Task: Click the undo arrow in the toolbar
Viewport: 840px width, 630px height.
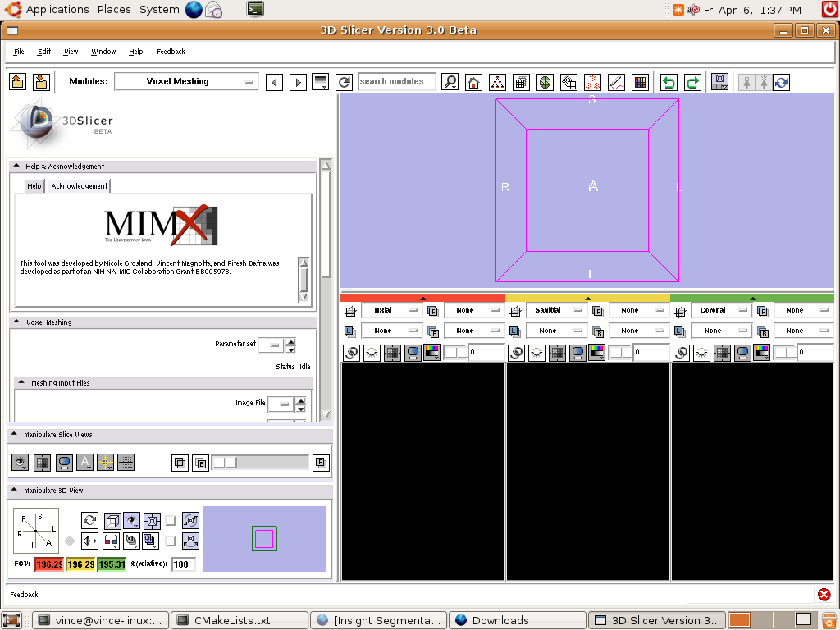Action: [x=669, y=82]
